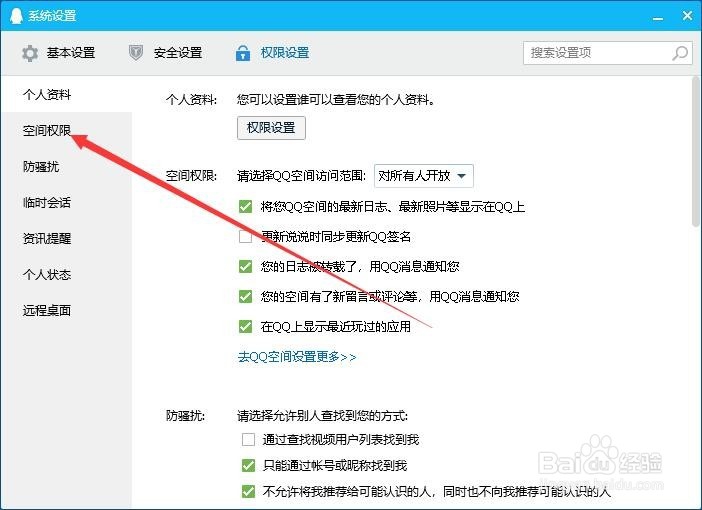Open the 基本设置 tab
The image size is (702, 510).
[x=58, y=53]
